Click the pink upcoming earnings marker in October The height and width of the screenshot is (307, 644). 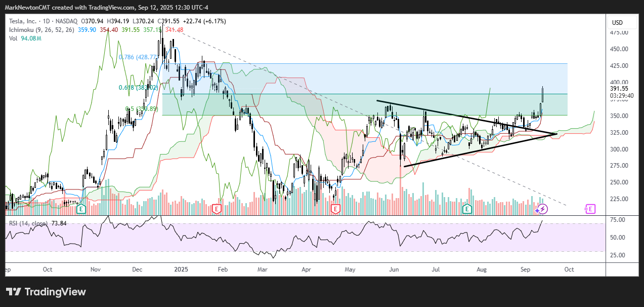pos(589,209)
